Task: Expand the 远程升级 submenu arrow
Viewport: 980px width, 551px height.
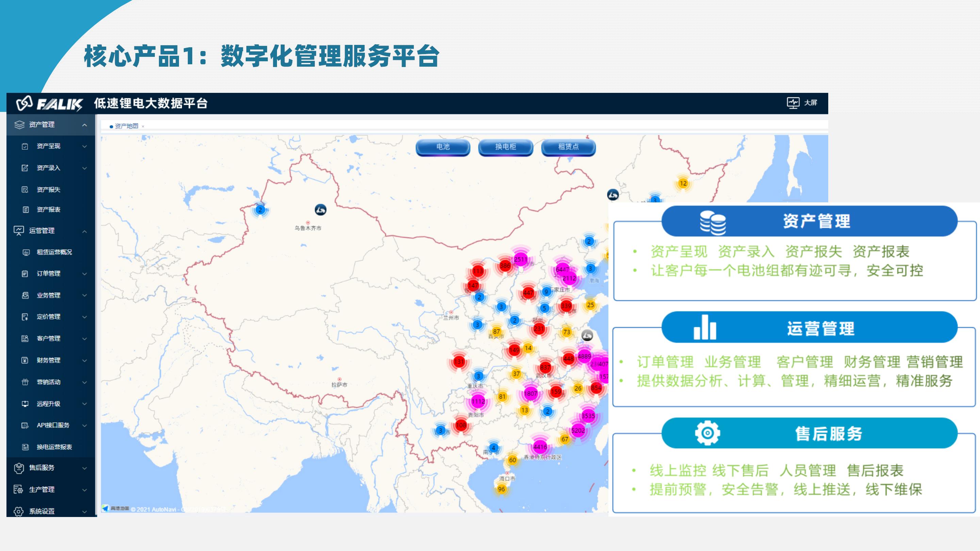Action: point(84,404)
